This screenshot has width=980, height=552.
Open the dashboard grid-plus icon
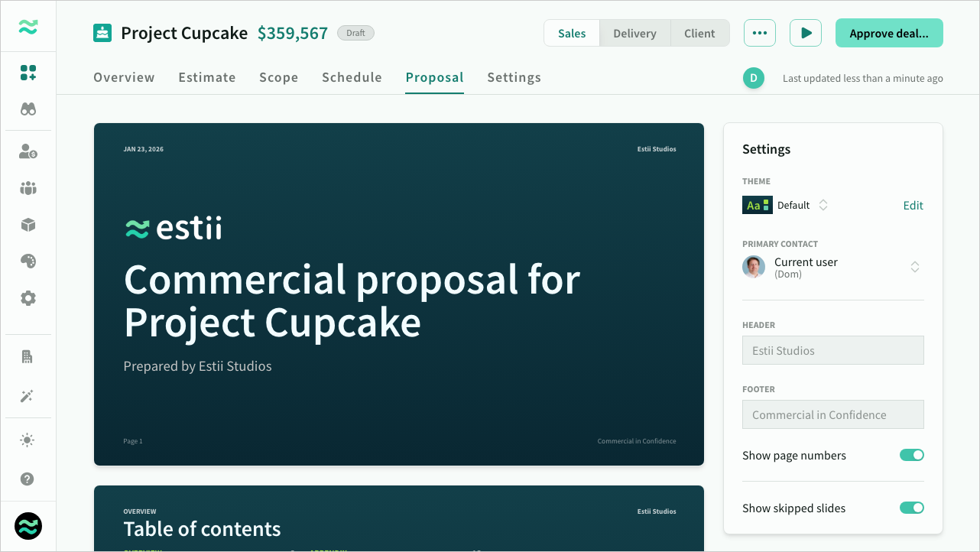[x=28, y=73]
